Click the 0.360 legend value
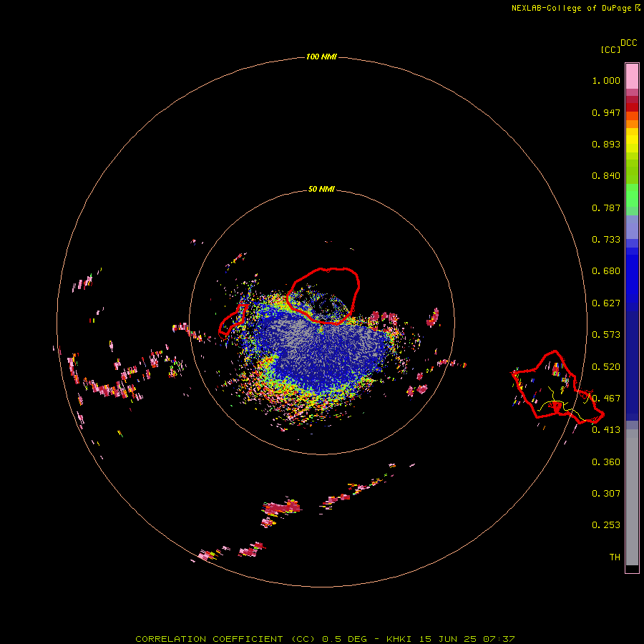The height and width of the screenshot is (644, 644). pos(606,462)
